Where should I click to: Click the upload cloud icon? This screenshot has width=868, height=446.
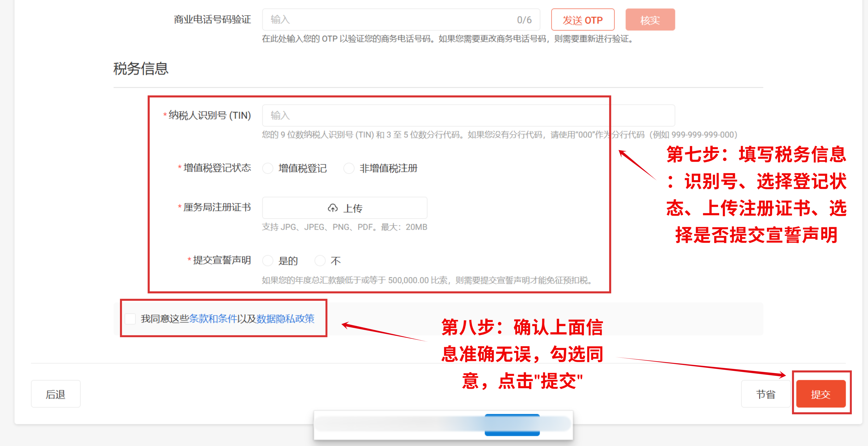(333, 208)
